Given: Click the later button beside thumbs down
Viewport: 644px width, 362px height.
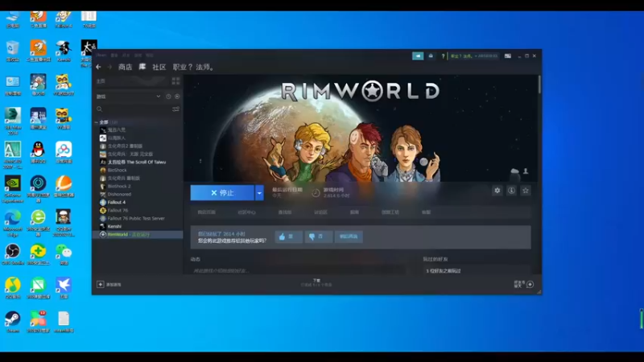Looking at the screenshot, I should pos(349,237).
